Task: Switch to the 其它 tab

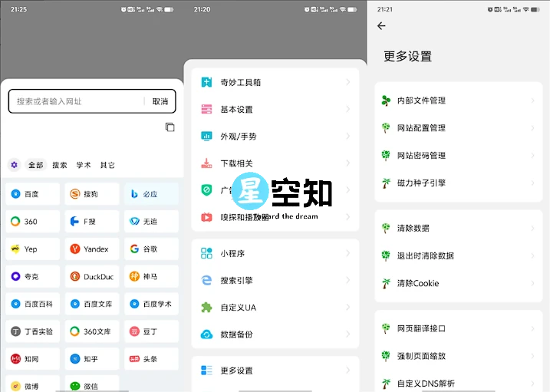Action: point(107,165)
